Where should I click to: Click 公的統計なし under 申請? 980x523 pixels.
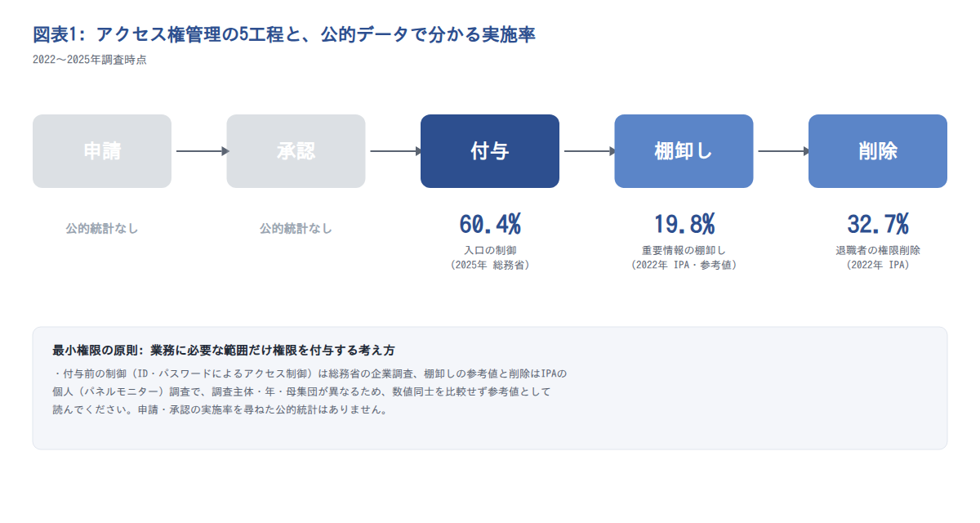click(102, 228)
